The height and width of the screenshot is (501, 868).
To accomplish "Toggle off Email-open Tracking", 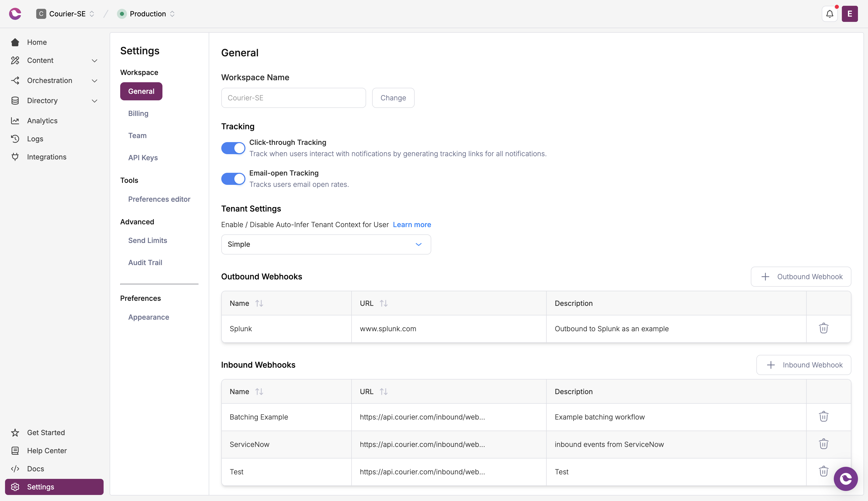I will [233, 178].
